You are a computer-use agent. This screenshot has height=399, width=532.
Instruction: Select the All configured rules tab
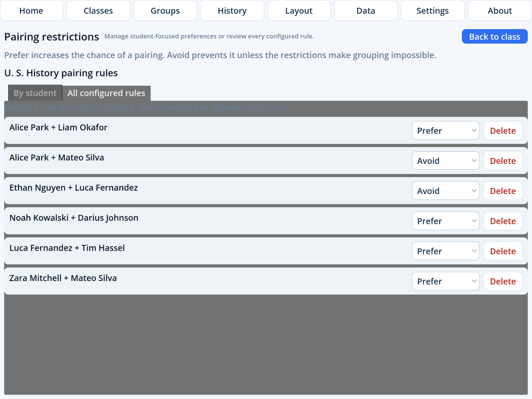click(x=106, y=93)
